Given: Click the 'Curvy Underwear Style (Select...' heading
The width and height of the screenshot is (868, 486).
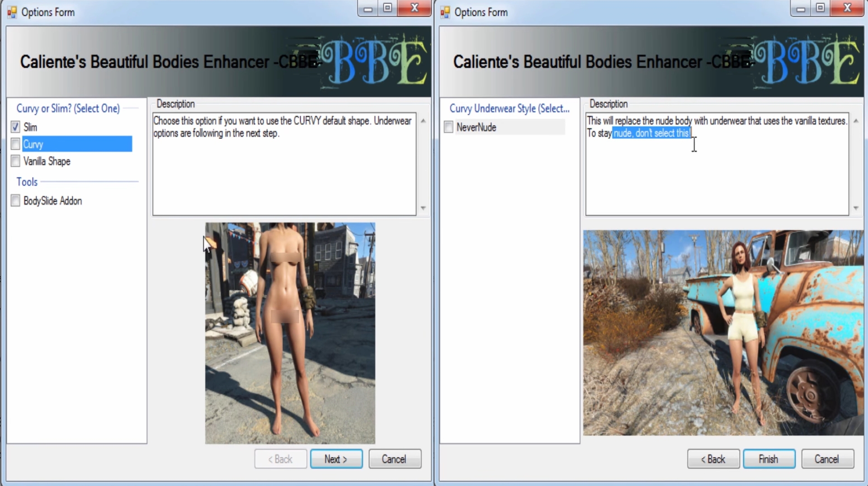Looking at the screenshot, I should pyautogui.click(x=509, y=109).
